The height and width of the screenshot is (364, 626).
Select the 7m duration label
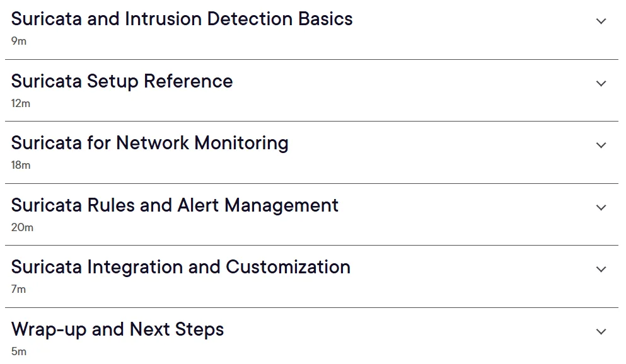18,289
